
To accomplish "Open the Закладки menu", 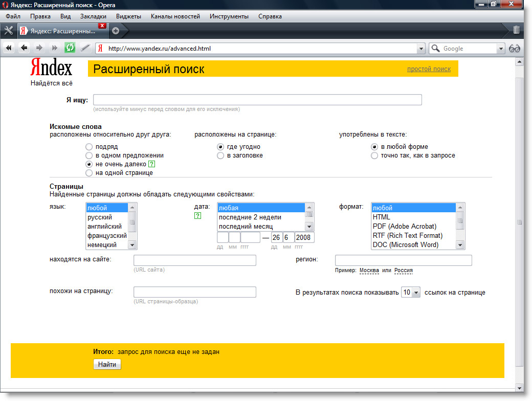I will [x=93, y=16].
